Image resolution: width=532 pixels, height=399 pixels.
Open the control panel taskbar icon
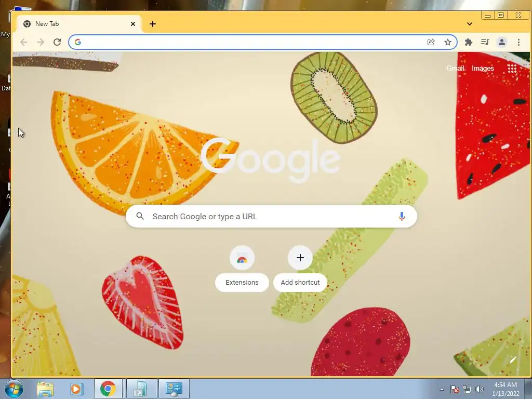pos(174,389)
